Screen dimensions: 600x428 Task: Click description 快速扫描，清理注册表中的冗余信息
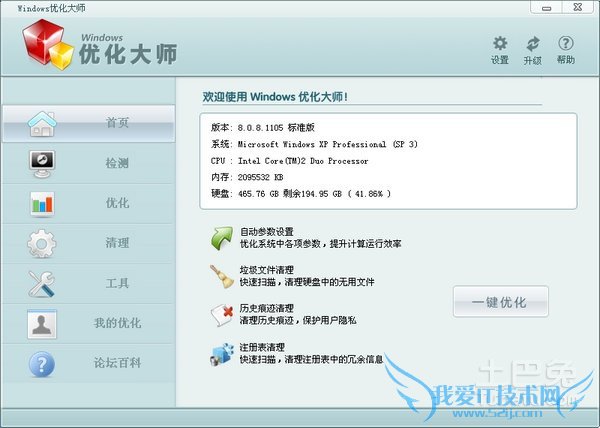pos(311,359)
